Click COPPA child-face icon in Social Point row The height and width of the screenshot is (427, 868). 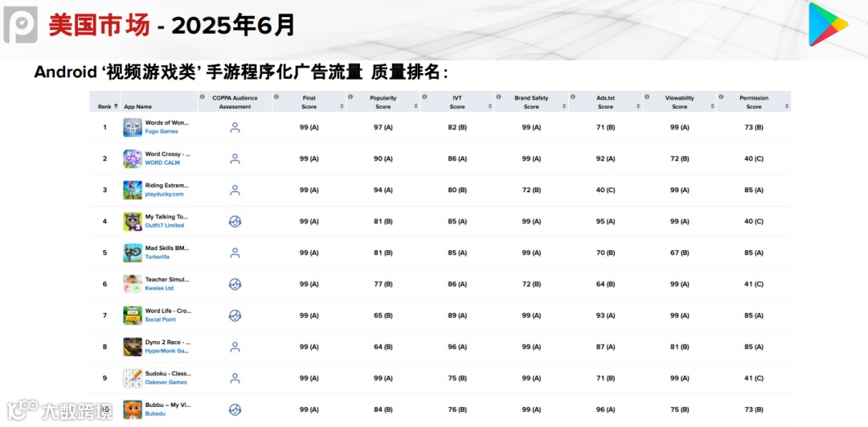(235, 316)
